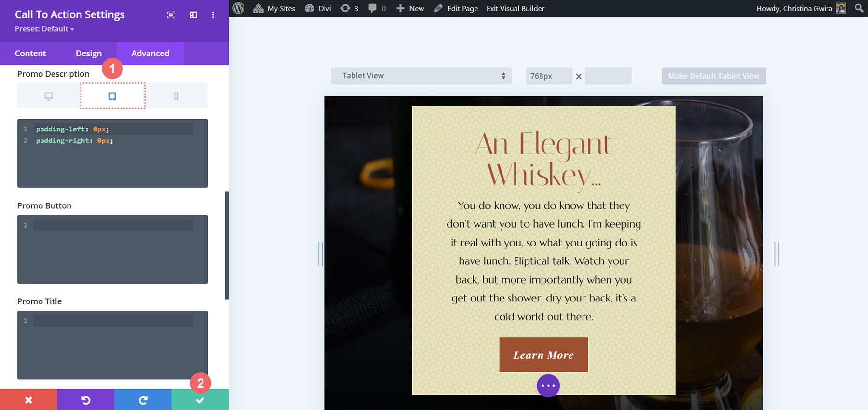The width and height of the screenshot is (868, 410).
Task: Click into the Promo Button CSS editor
Action: pos(112,249)
